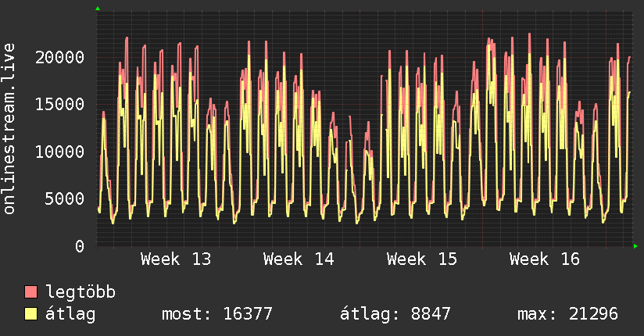Viewport: 644px width, 336px height.
Task: Click the most: 16377 value
Action: (217, 314)
